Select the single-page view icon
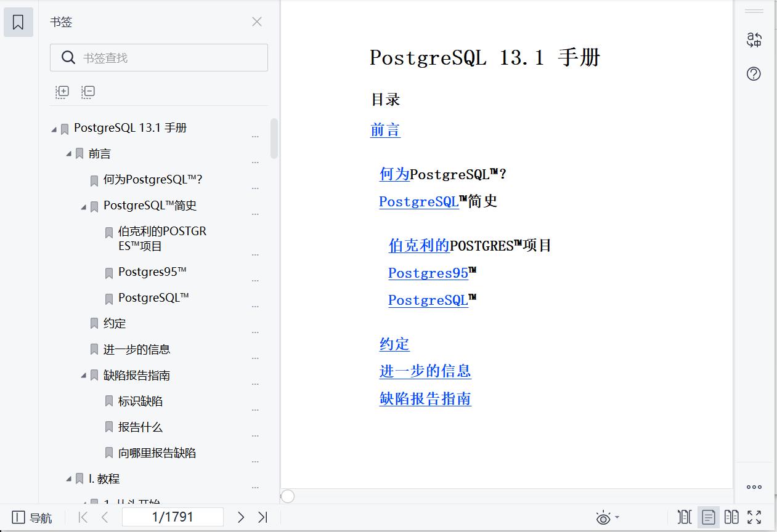777x532 pixels. coord(708,517)
